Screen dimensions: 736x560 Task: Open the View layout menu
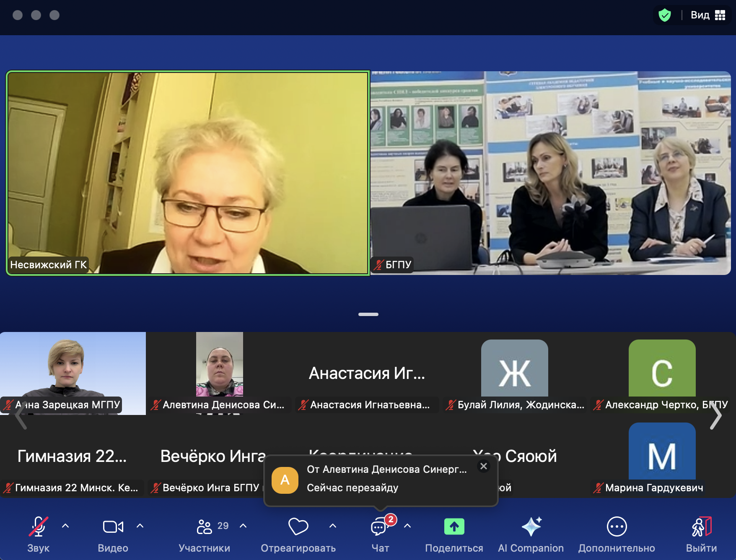(x=708, y=16)
